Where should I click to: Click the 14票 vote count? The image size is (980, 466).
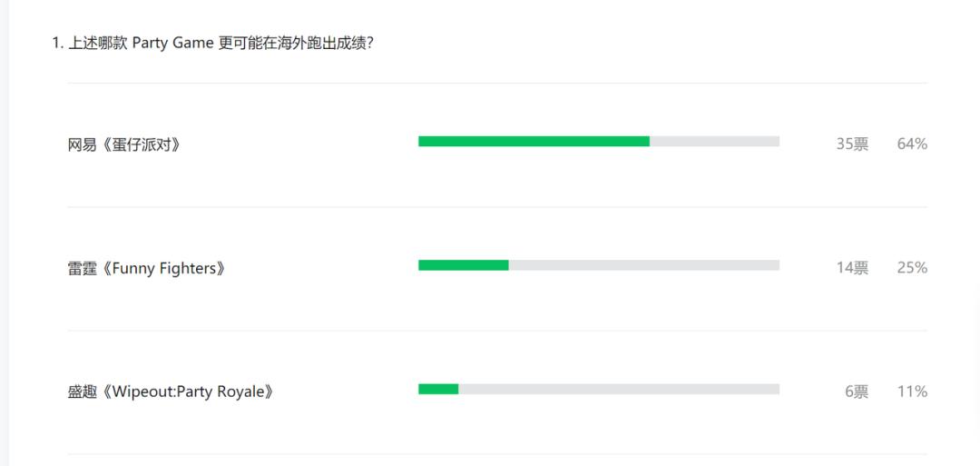(x=852, y=268)
